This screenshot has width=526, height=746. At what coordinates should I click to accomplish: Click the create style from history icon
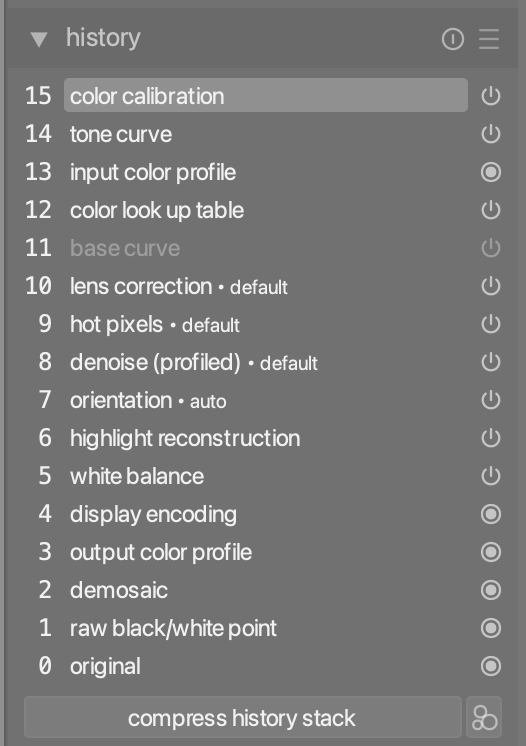484,717
